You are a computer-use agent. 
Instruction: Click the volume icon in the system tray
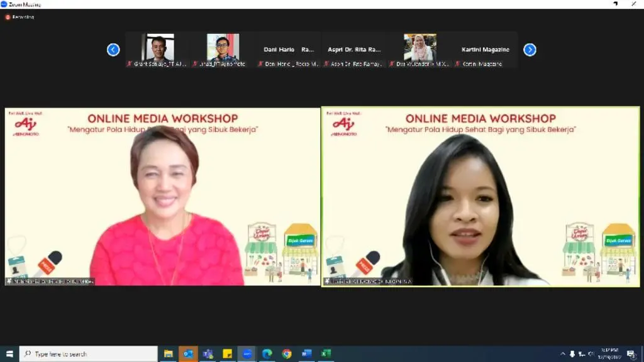591,354
